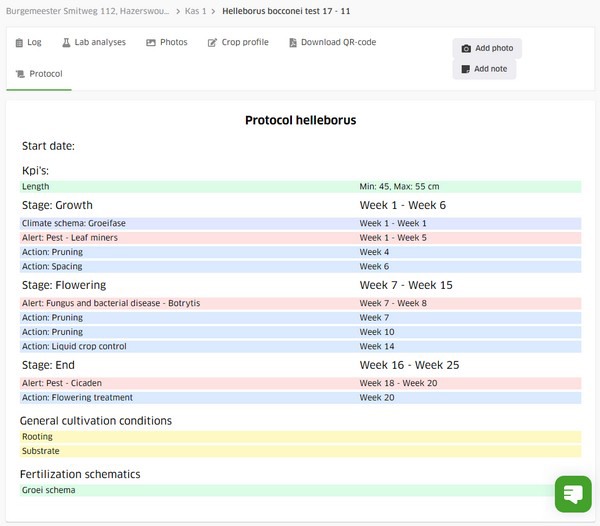Click the Photos image icon
600x526 pixels.
(x=151, y=43)
